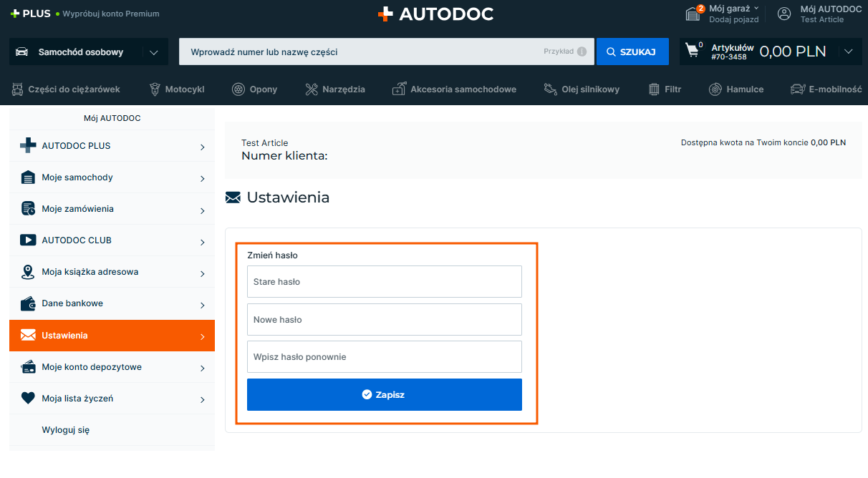Screen dimensions: 868x478
Task: Click the shopping cart icon
Action: (693, 51)
